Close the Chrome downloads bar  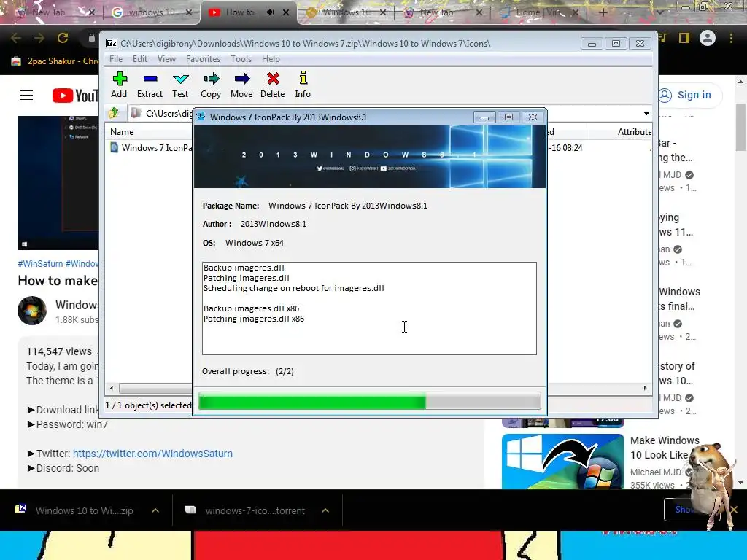[734, 510]
